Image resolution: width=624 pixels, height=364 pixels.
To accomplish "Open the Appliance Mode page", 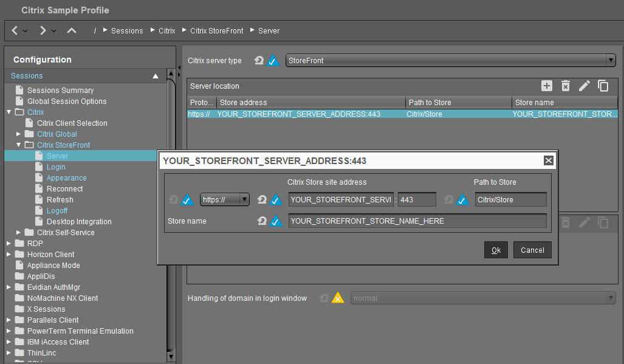I will click(x=53, y=266).
